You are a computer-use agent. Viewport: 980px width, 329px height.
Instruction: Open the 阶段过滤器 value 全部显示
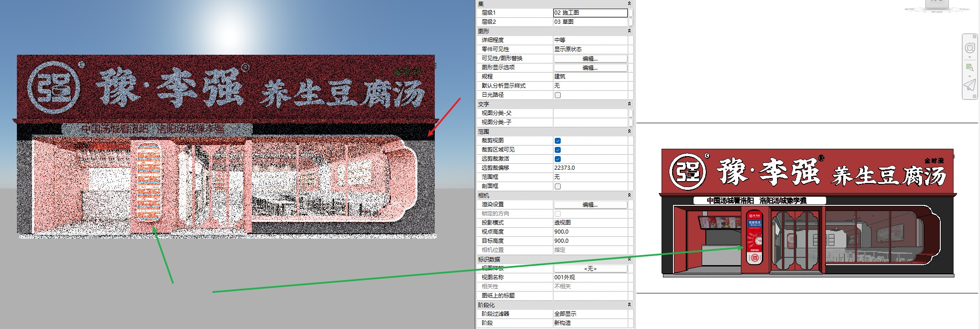coord(590,314)
